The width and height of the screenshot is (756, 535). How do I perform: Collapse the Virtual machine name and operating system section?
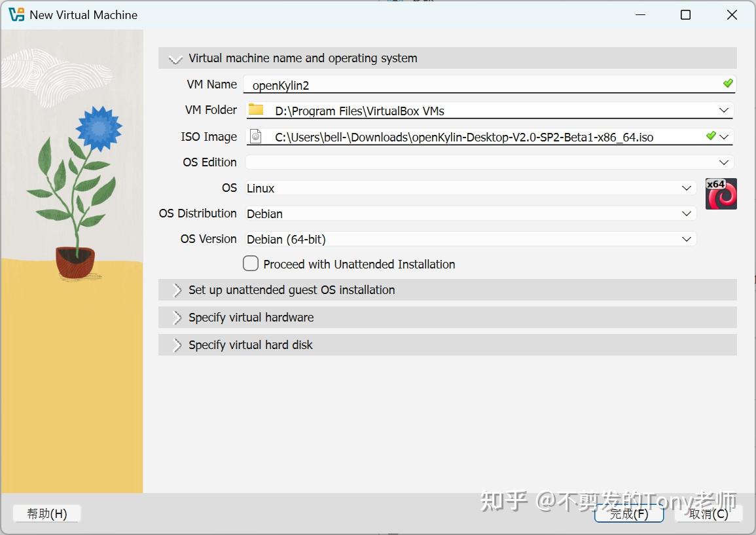pyautogui.click(x=175, y=58)
